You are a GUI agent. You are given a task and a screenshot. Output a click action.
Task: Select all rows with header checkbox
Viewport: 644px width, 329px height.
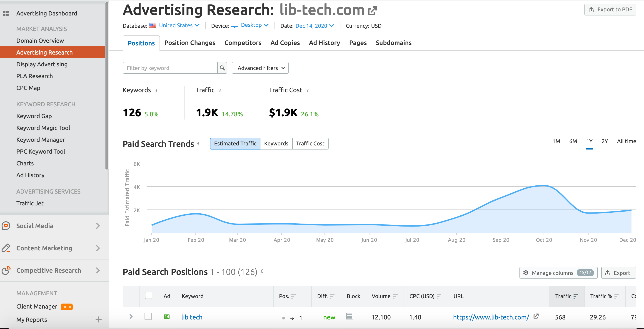pos(148,296)
